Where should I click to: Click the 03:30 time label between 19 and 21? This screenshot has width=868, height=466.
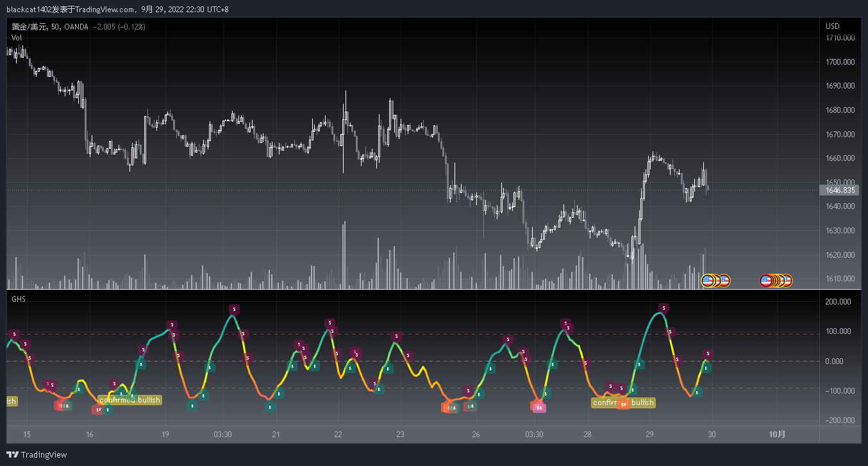click(x=222, y=435)
